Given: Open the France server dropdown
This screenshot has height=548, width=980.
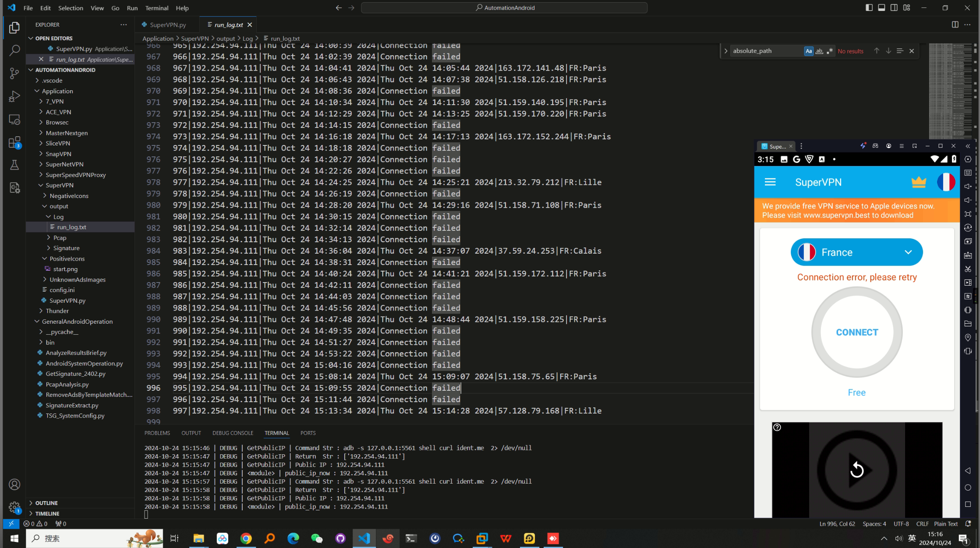Looking at the screenshot, I should coord(856,252).
